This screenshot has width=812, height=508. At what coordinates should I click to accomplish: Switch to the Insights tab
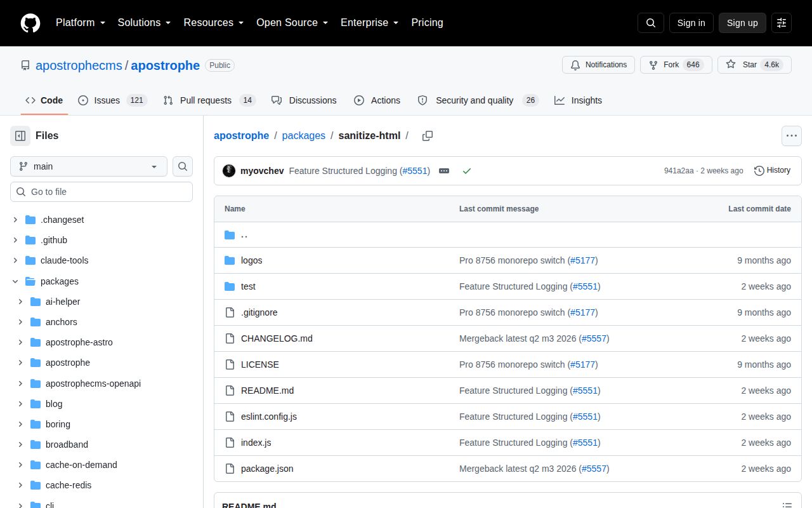pos(578,100)
